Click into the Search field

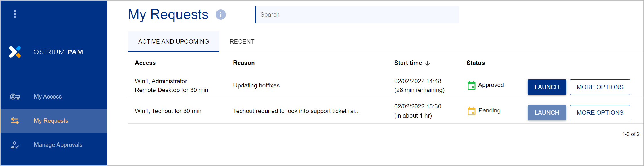[357, 15]
